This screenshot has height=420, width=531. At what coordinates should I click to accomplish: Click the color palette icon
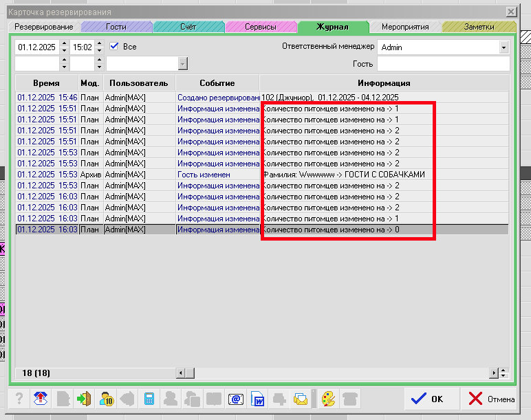(x=329, y=399)
